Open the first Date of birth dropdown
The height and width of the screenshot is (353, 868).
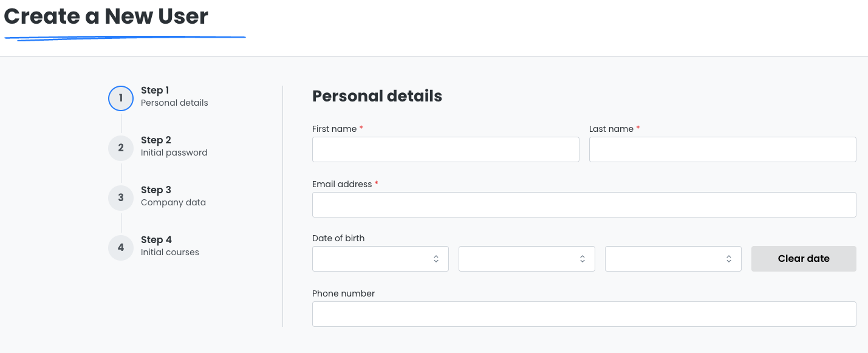point(380,259)
